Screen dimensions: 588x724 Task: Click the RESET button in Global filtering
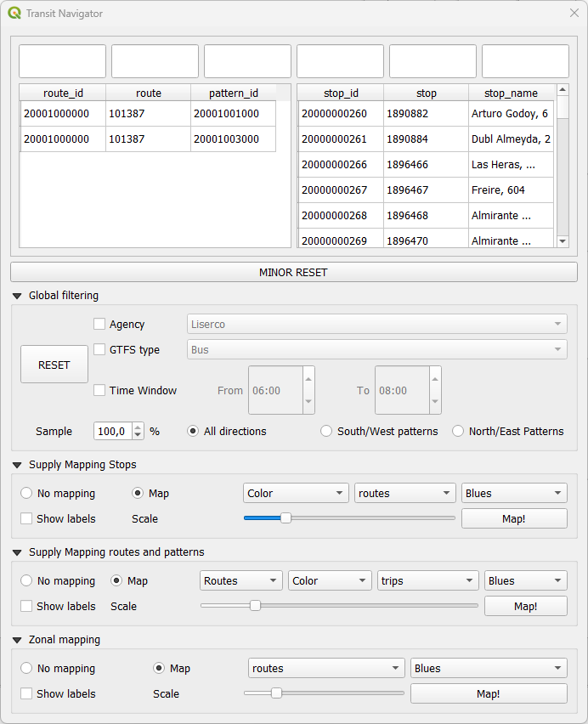pyautogui.click(x=54, y=365)
